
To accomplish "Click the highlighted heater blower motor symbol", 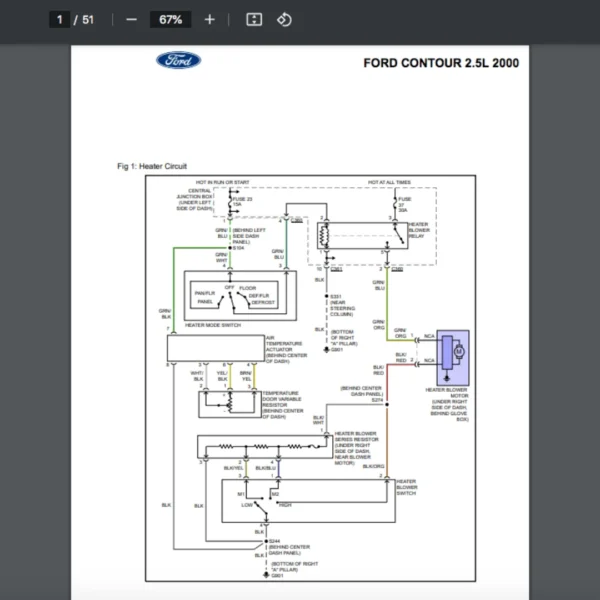I will (453, 358).
